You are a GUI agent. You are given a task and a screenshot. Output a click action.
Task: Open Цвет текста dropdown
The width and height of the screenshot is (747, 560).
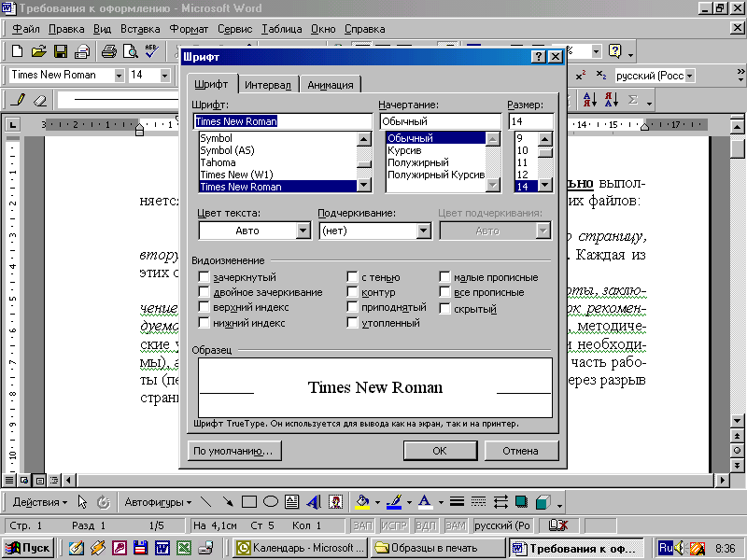(303, 231)
